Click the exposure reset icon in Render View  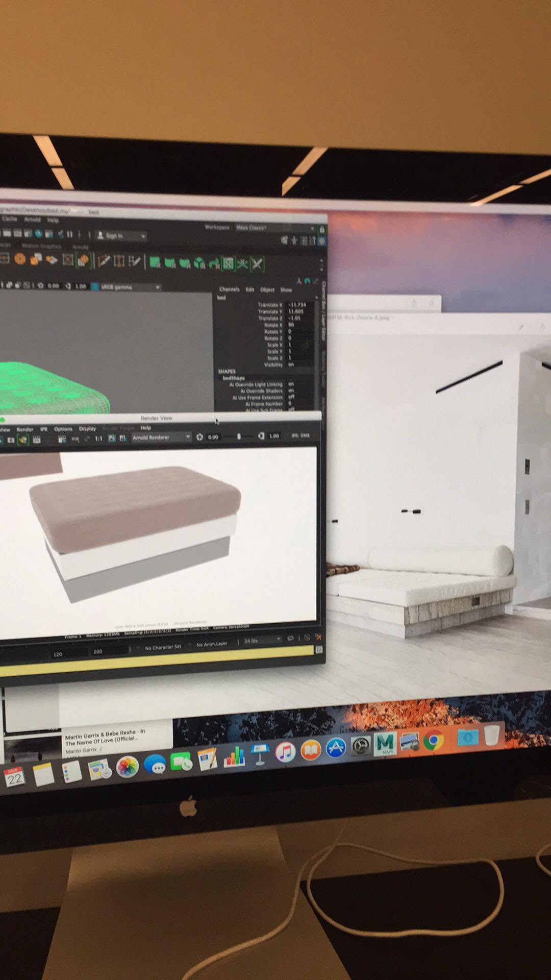199,437
